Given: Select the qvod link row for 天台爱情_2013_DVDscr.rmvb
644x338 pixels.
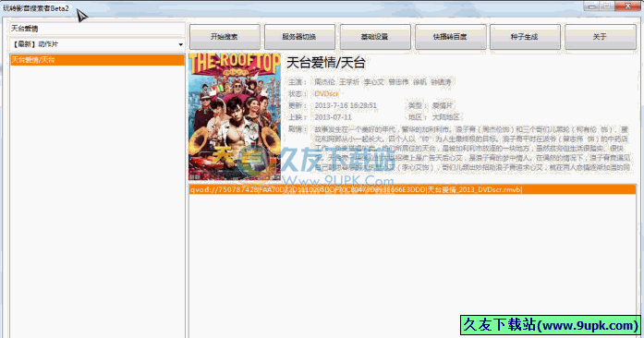Looking at the screenshot, I should point(412,189).
